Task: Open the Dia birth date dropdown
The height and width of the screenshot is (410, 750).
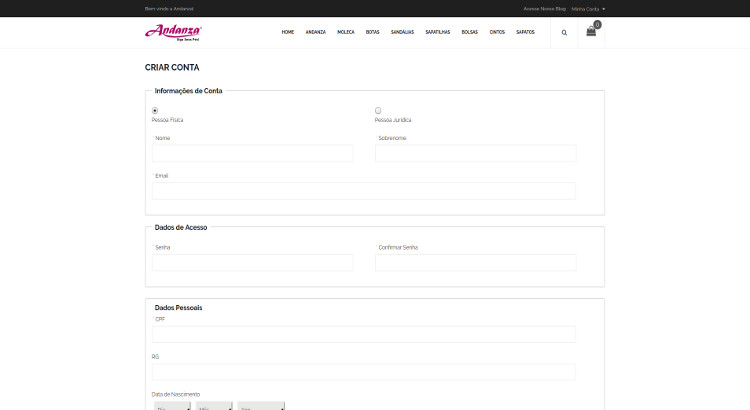Action: (172, 406)
